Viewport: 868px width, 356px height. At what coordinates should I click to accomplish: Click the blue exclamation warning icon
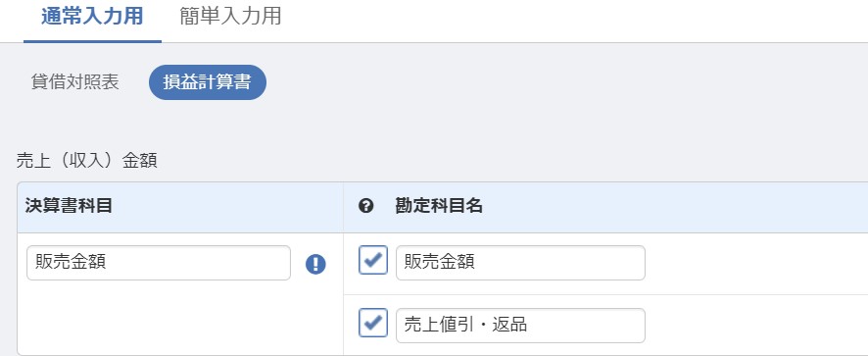click(315, 264)
